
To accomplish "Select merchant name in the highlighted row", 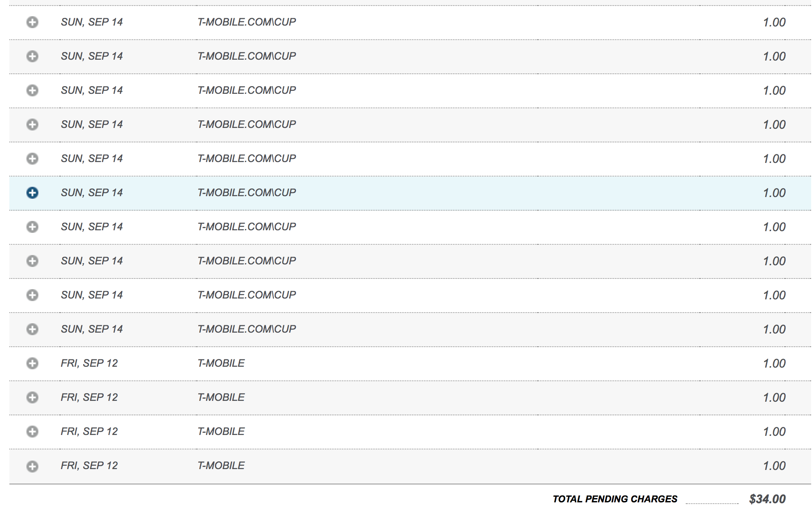I will click(x=246, y=193).
